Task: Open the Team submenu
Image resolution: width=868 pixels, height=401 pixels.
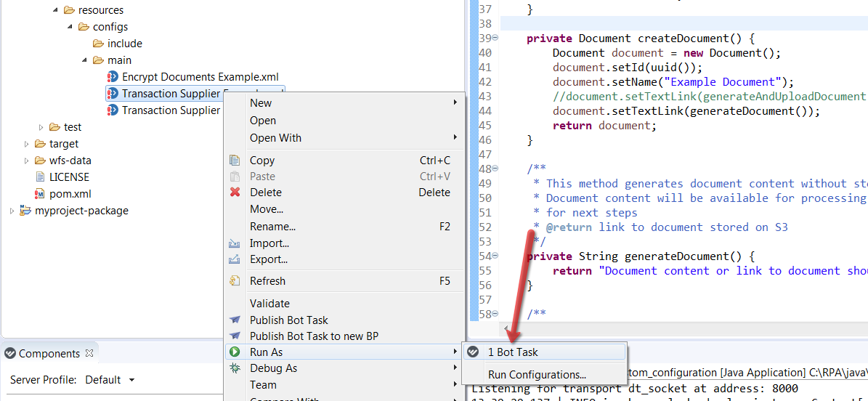Action: point(344,384)
